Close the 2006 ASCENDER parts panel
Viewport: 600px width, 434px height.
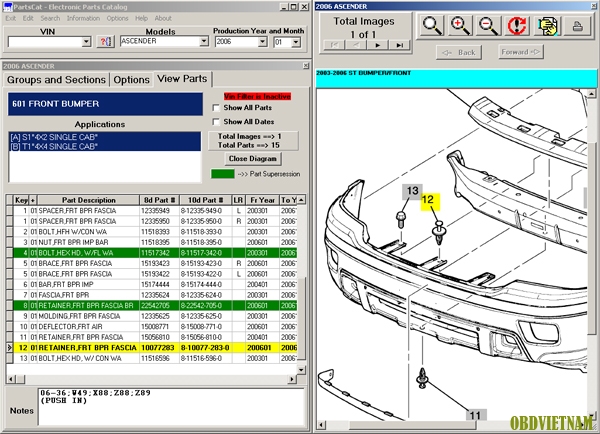[306, 66]
